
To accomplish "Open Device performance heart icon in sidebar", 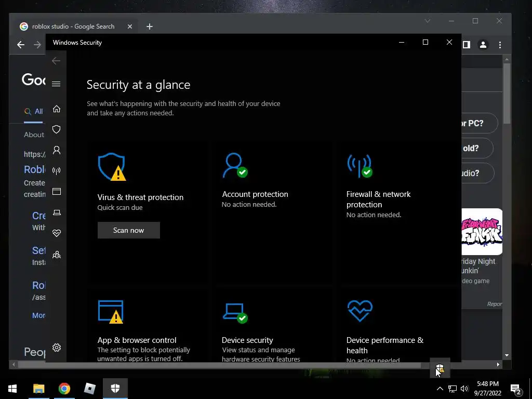I will tap(57, 233).
